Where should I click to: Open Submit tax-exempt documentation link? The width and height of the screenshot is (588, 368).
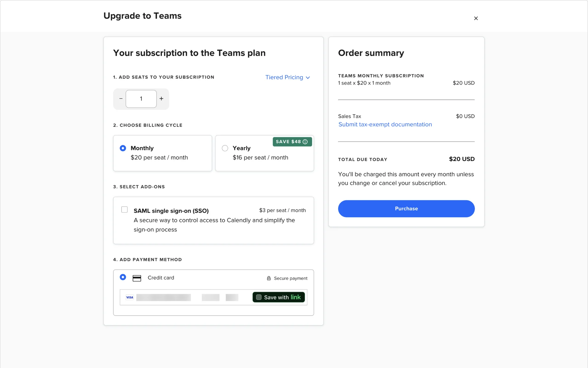click(x=385, y=125)
